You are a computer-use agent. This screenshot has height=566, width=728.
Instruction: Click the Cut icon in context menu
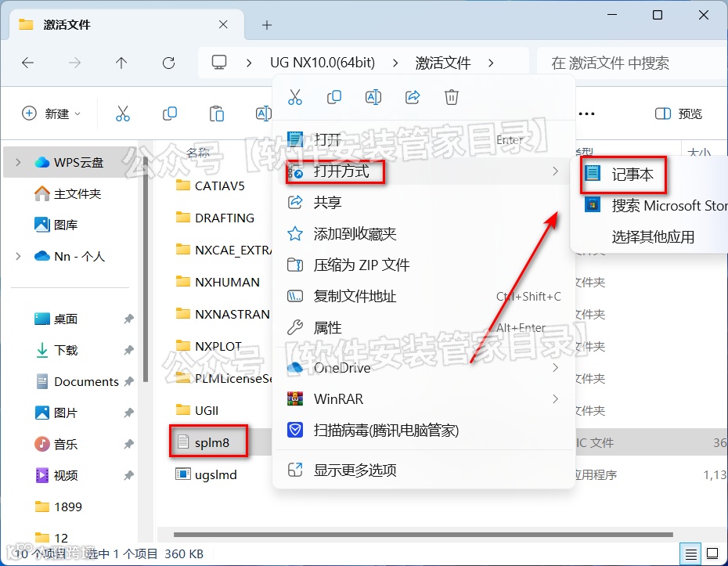(x=295, y=97)
